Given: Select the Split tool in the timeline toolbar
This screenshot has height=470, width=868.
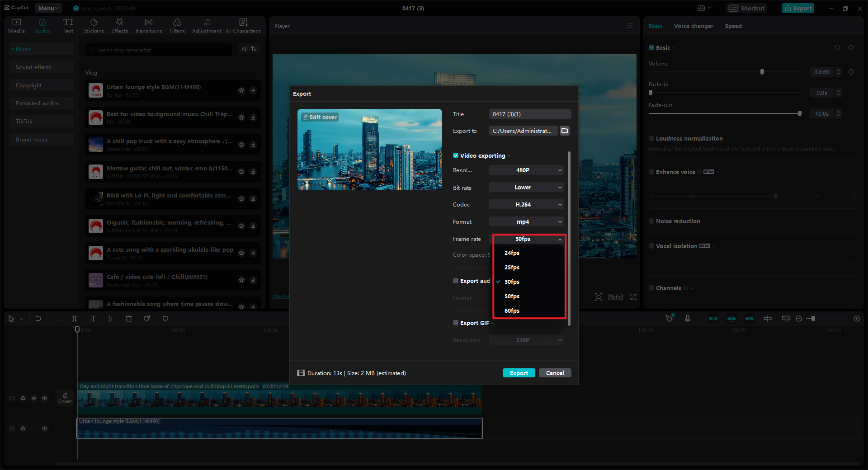Looking at the screenshot, I should point(75,319).
